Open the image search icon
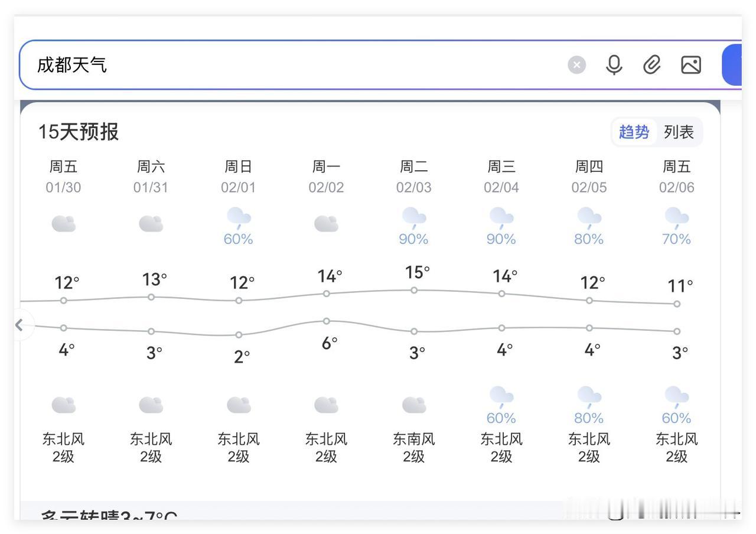This screenshot has height=534, width=756. (691, 64)
